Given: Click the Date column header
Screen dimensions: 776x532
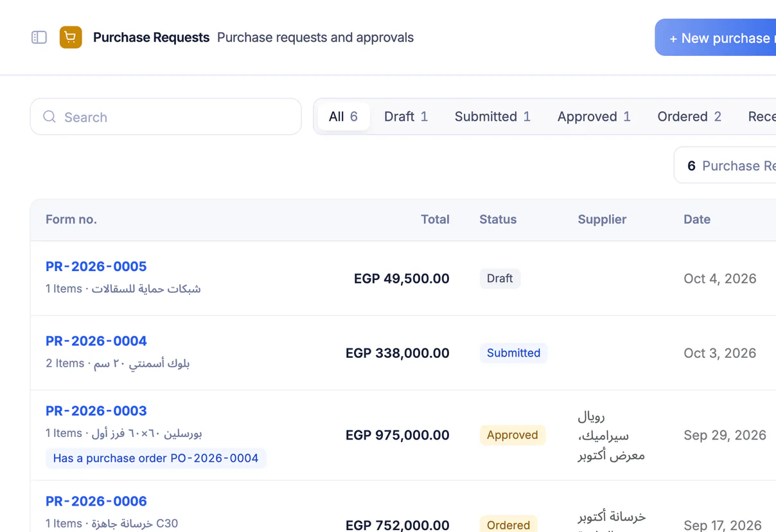Looking at the screenshot, I should (x=697, y=220).
